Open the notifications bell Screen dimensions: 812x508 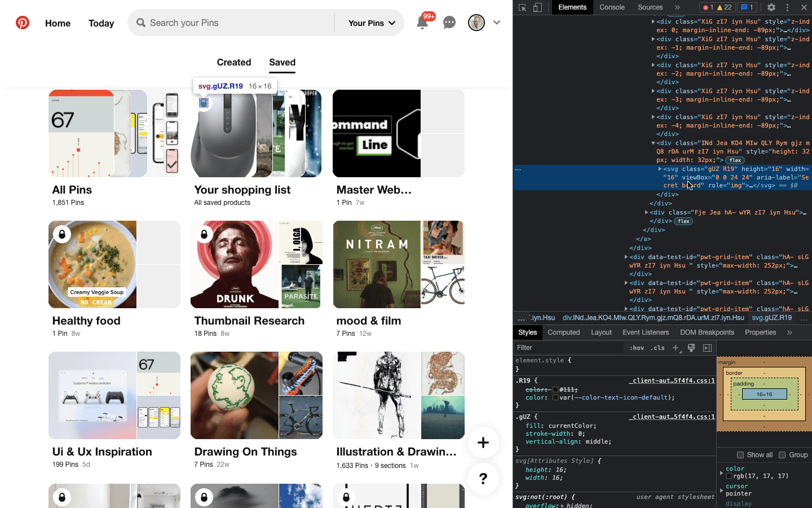(x=422, y=23)
